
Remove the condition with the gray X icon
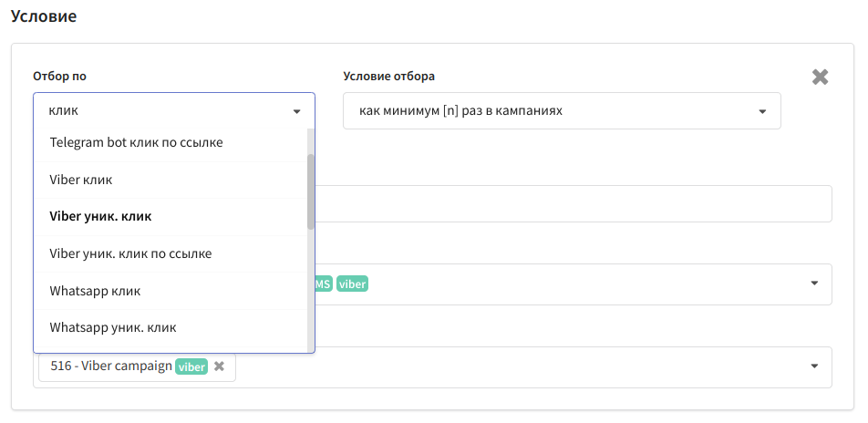point(820,77)
